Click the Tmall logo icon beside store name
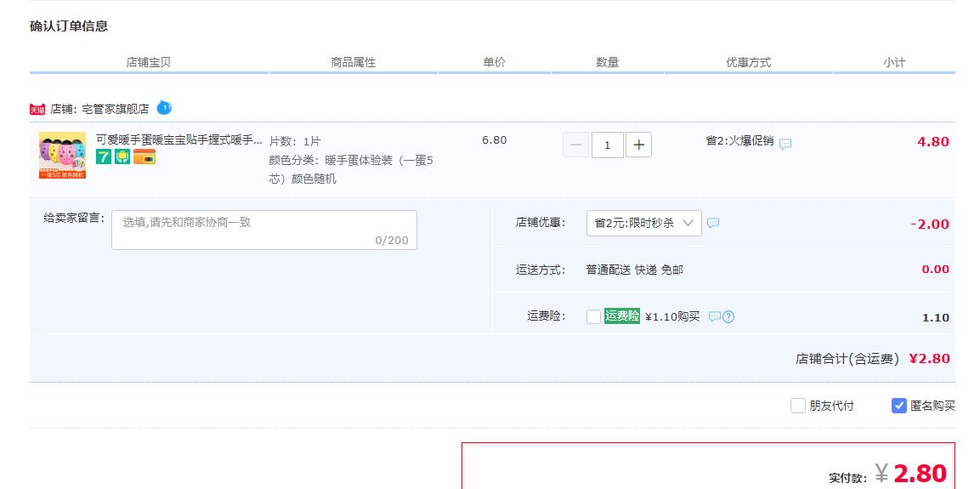 click(x=37, y=110)
